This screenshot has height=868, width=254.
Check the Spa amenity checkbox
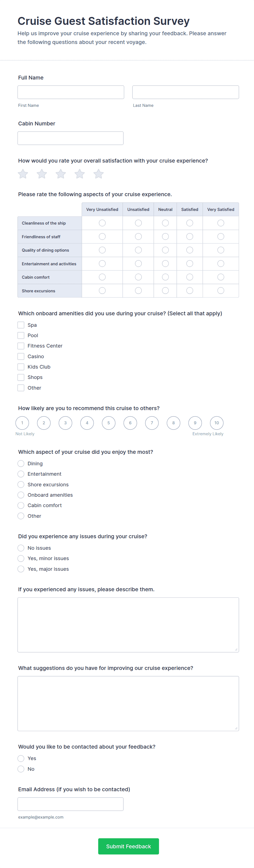point(21,325)
